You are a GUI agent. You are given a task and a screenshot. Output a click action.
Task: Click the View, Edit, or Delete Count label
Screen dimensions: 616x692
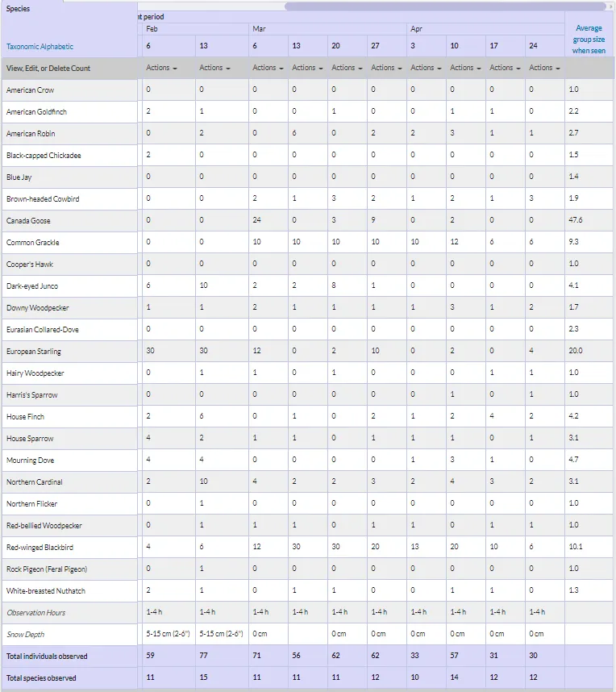48,69
